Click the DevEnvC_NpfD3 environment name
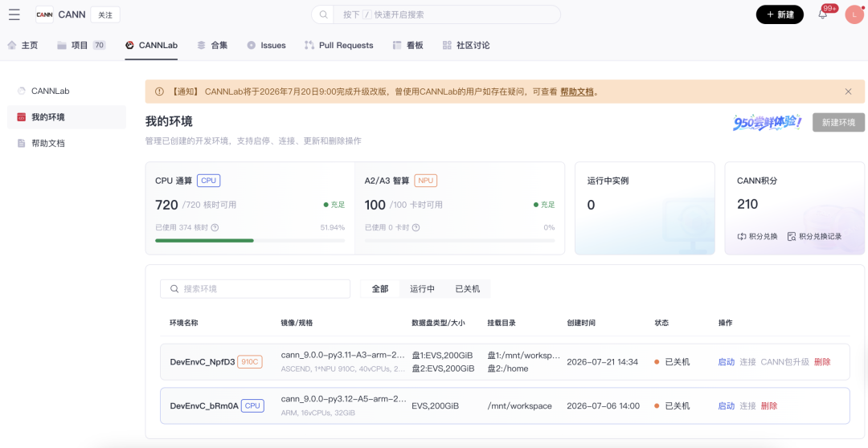 202,362
